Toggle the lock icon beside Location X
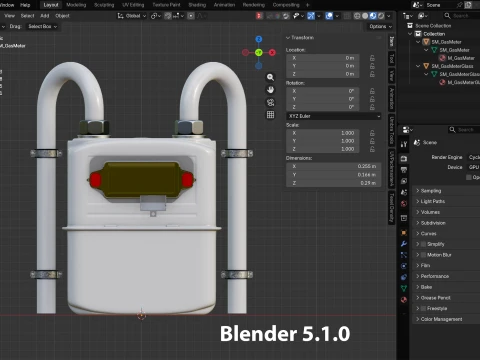Image resolution: width=480 pixels, height=360 pixels. point(372,58)
